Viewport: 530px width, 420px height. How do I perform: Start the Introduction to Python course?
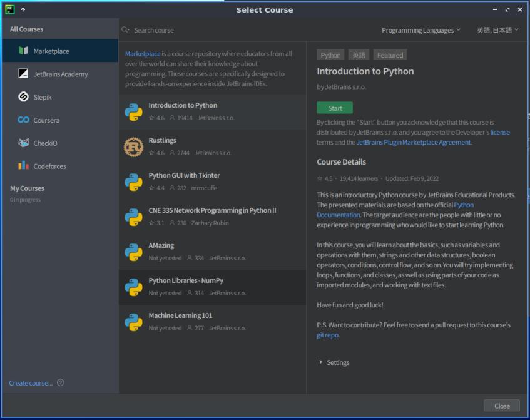coord(335,108)
